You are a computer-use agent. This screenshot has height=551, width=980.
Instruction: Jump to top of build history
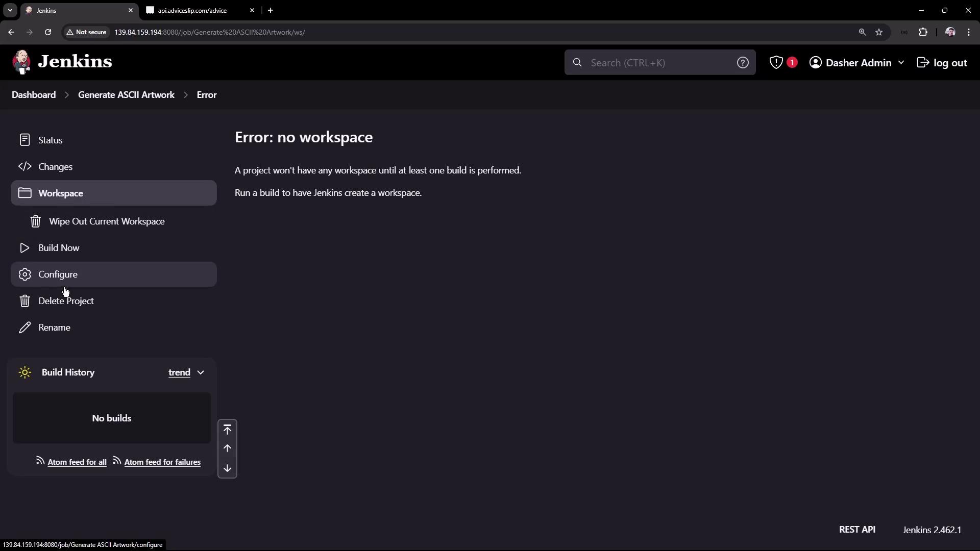click(227, 430)
